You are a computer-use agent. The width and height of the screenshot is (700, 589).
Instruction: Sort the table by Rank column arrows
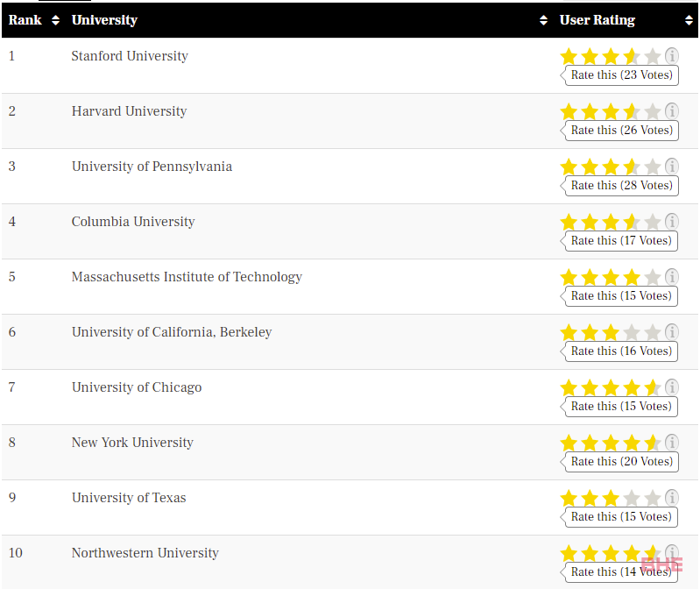[55, 20]
